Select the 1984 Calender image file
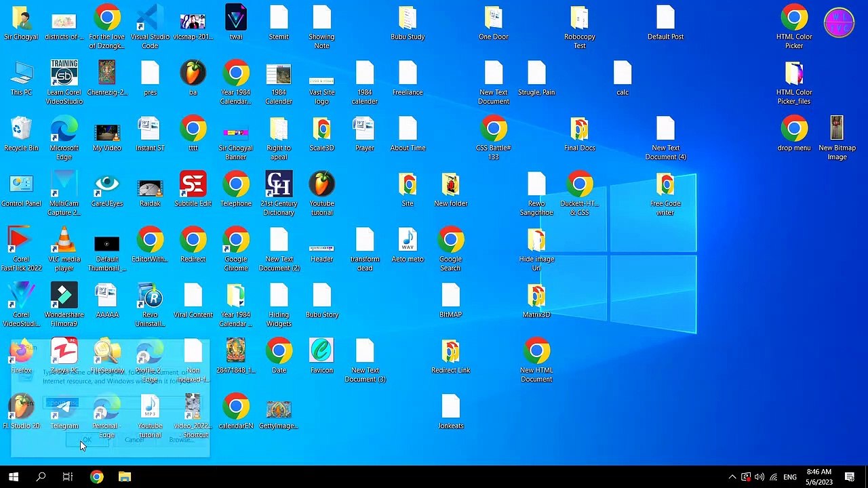 coord(279,83)
